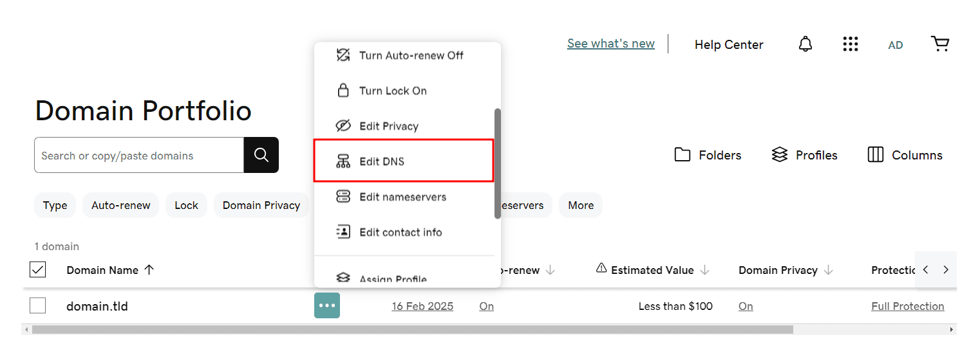The image size is (980, 353).
Task: Open the Profiles stack icon
Action: pyautogui.click(x=780, y=155)
